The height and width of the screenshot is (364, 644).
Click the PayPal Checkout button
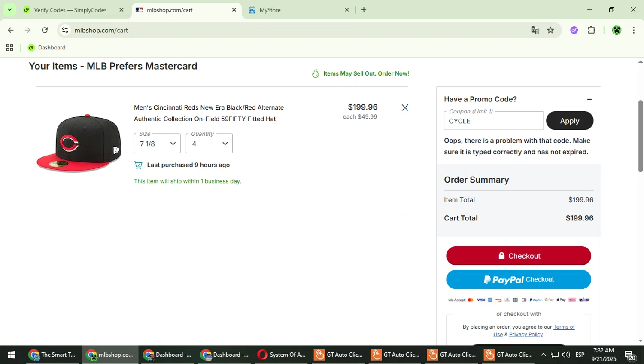(x=519, y=279)
